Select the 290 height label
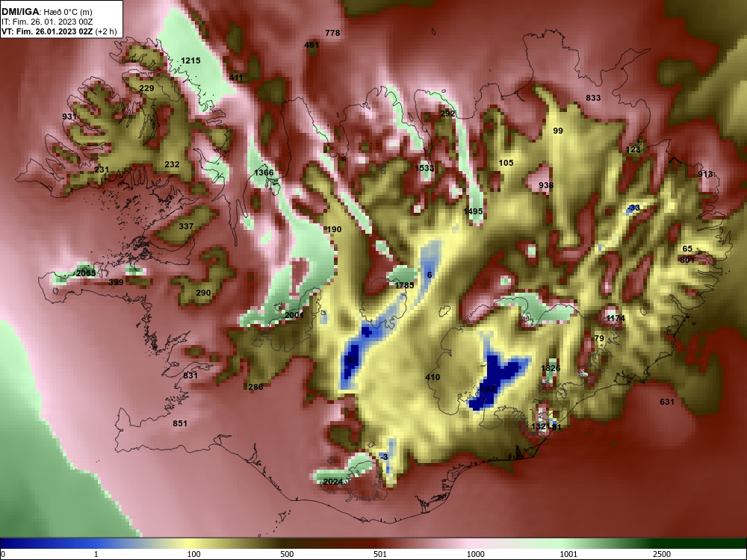This screenshot has width=747, height=560. click(203, 293)
